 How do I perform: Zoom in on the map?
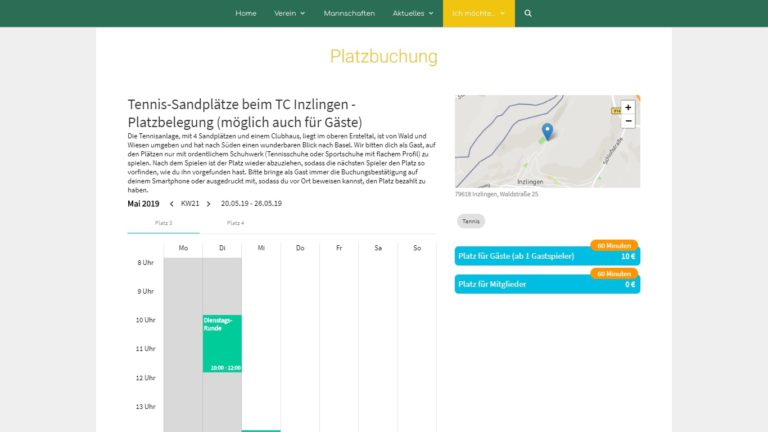[628, 107]
